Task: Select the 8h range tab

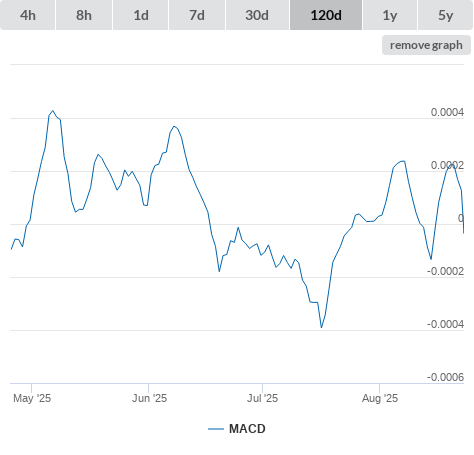Action: click(x=84, y=15)
